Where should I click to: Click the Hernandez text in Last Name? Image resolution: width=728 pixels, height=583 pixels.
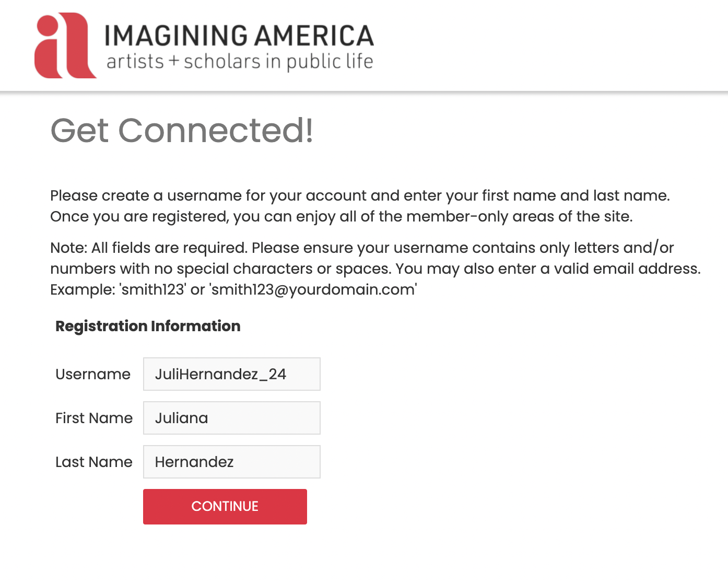click(194, 462)
